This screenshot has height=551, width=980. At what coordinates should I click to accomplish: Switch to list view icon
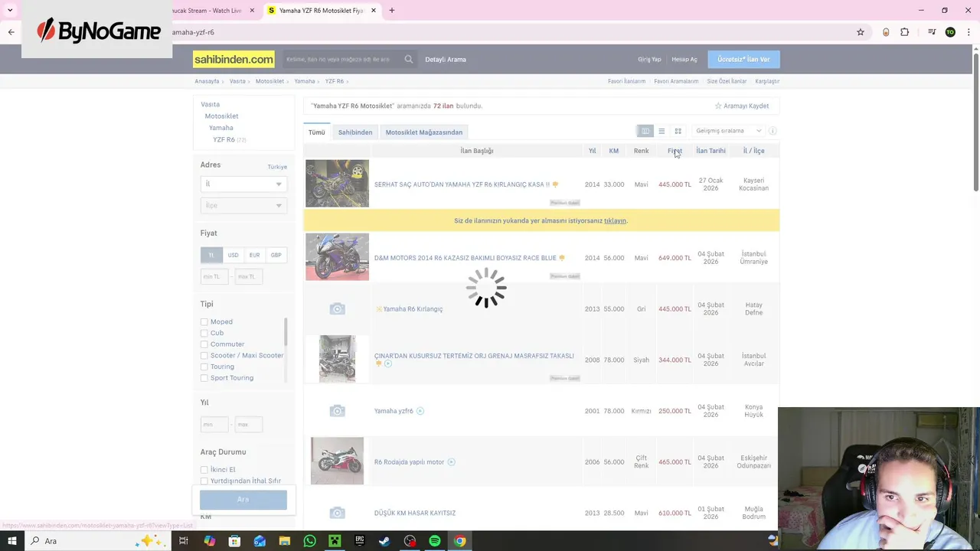click(661, 131)
